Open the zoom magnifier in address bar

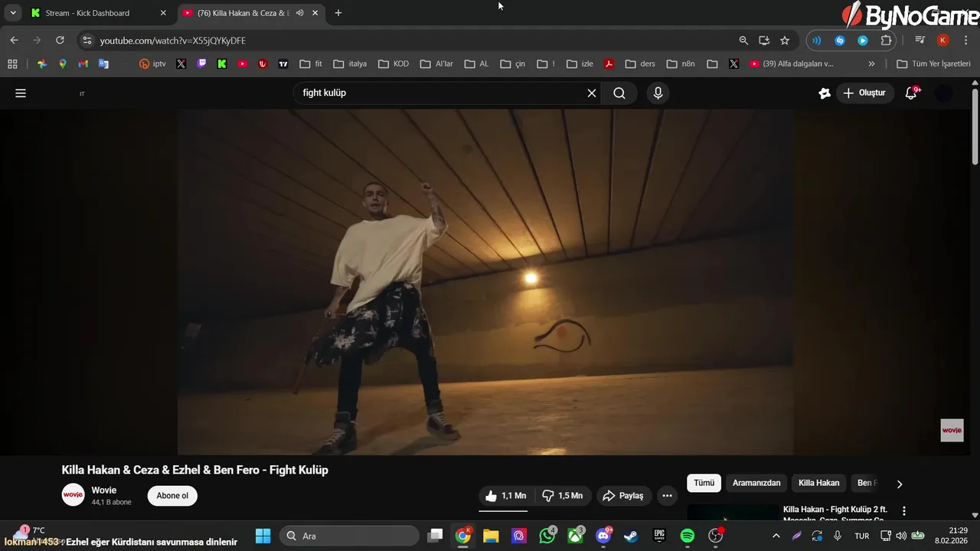pyautogui.click(x=743, y=41)
